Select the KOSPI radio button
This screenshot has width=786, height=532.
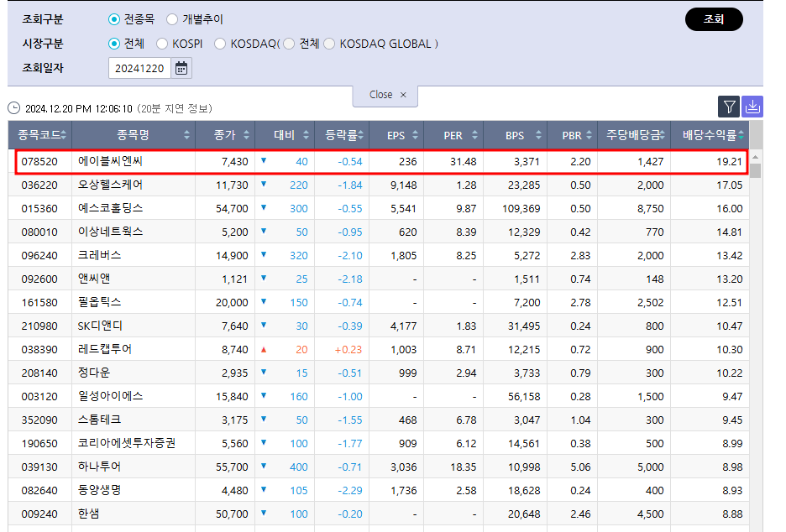[162, 44]
